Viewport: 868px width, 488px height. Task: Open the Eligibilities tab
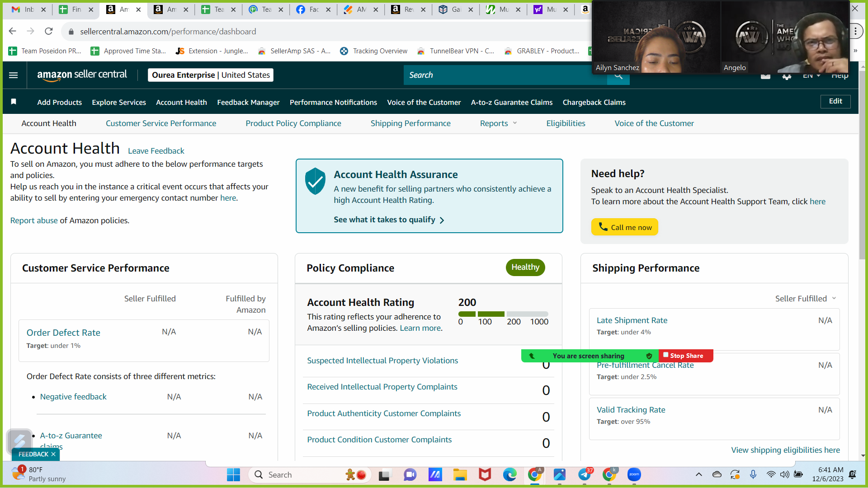[x=566, y=123]
